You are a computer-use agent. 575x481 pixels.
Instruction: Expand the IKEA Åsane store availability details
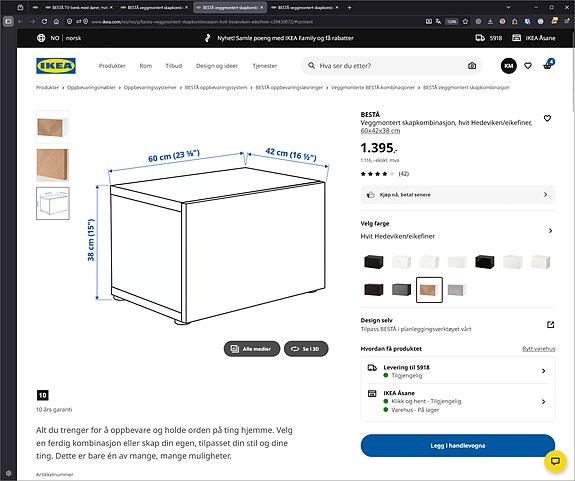point(458,401)
